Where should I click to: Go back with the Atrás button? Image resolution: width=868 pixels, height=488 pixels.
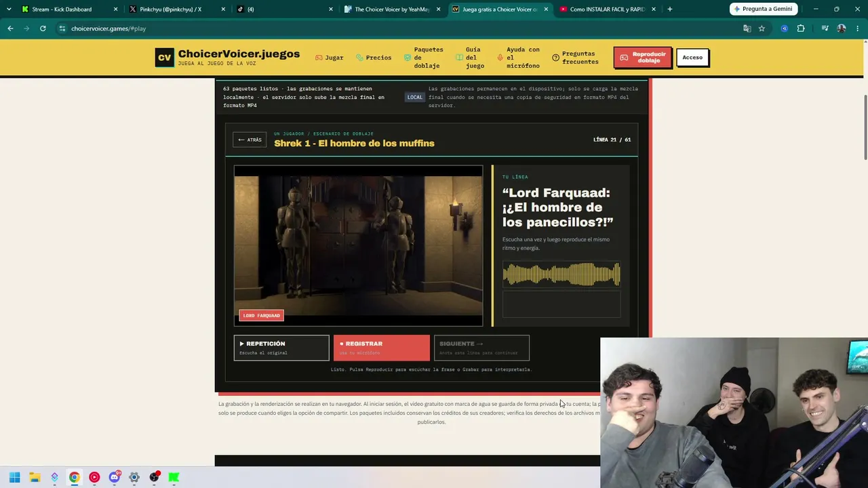pos(250,140)
